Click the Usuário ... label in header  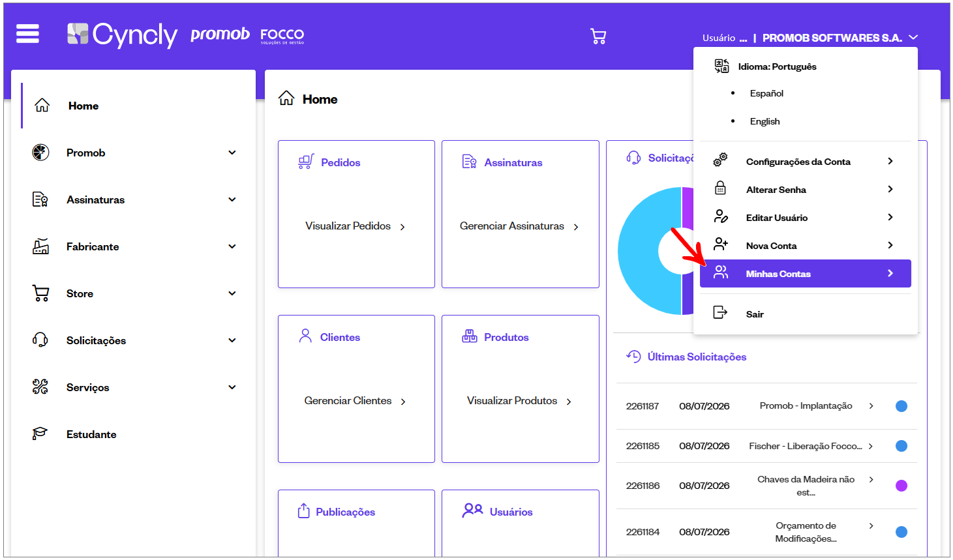725,38
